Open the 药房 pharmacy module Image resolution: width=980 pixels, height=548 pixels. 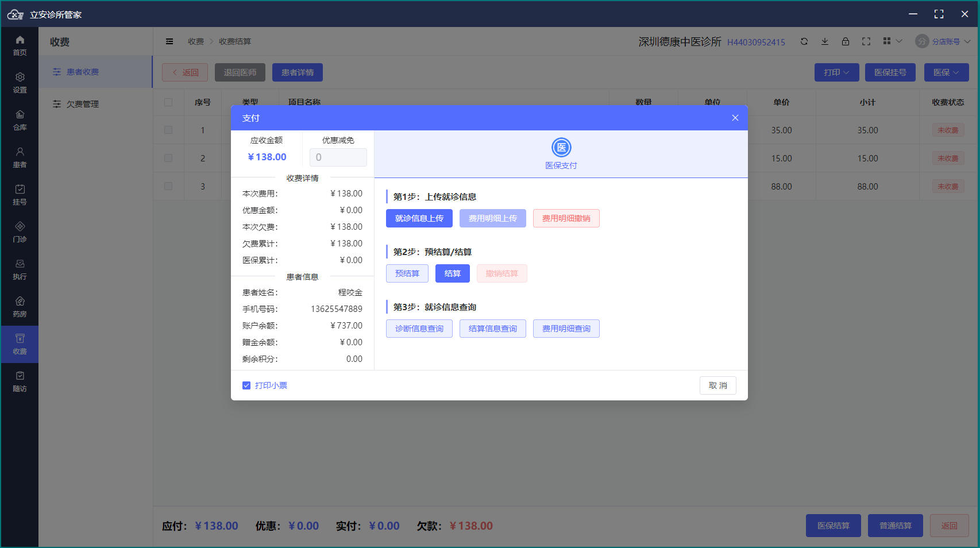(x=20, y=307)
